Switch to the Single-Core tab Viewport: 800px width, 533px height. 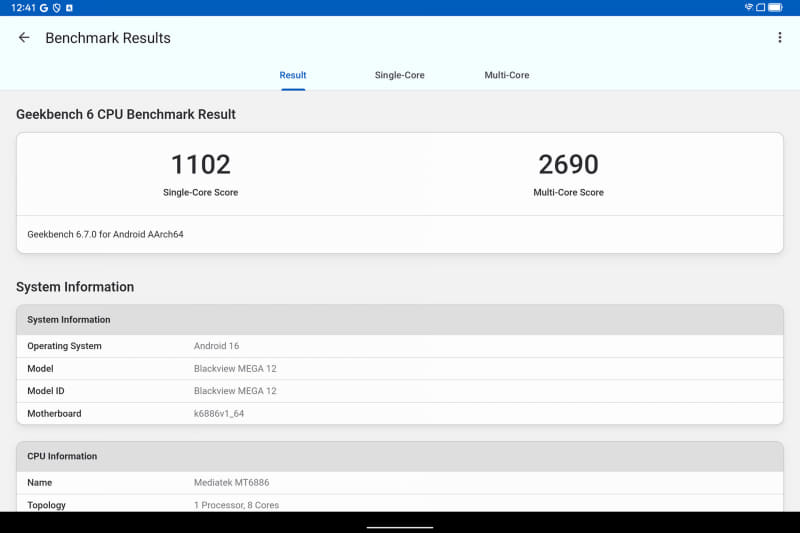click(x=399, y=75)
